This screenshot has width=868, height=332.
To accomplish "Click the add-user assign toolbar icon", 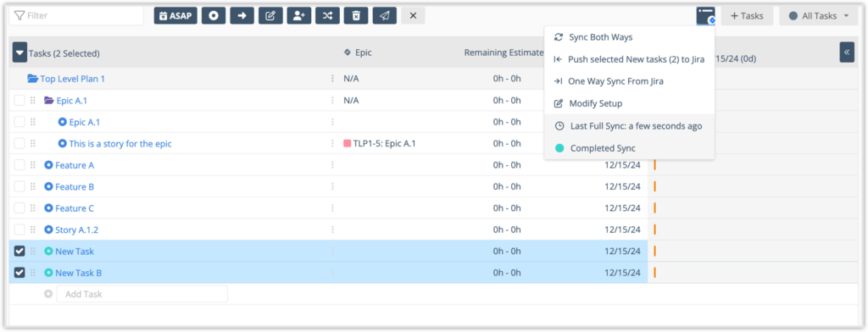I will (299, 15).
